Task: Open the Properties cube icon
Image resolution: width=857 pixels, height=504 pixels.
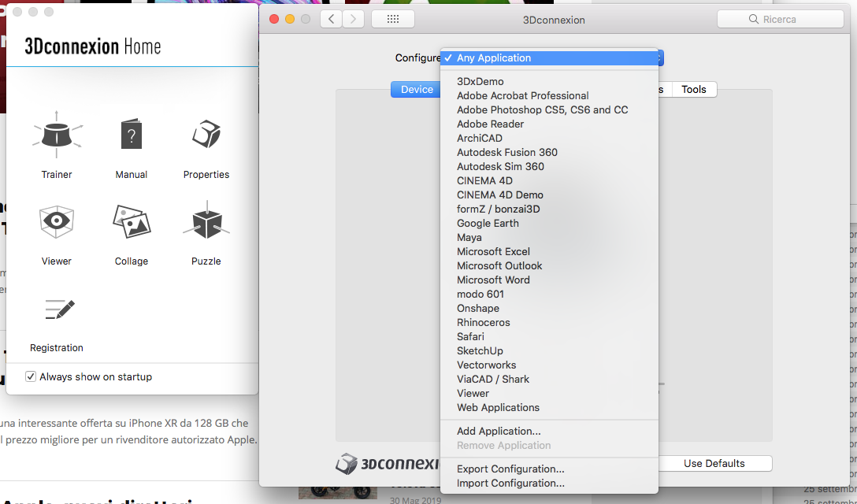Action: 206,134
